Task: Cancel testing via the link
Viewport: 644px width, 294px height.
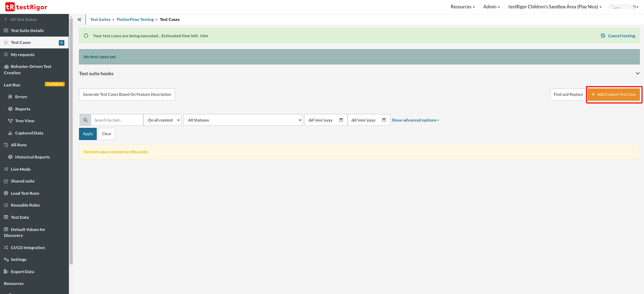Action: pos(621,36)
